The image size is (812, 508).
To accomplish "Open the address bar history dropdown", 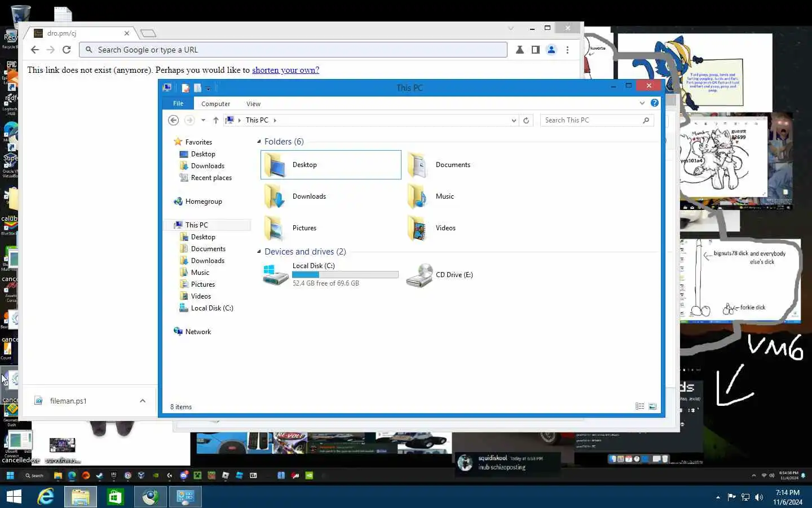I will click(x=514, y=120).
